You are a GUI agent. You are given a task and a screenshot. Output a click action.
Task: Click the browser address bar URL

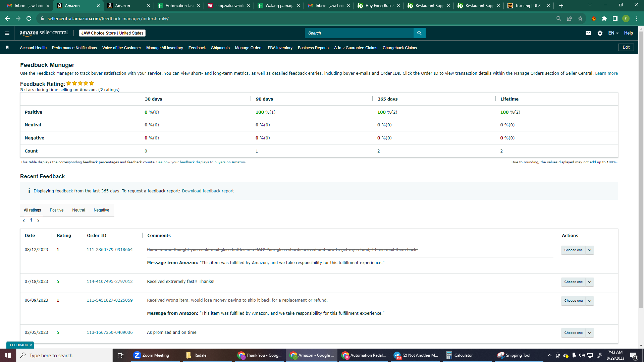[x=108, y=18]
